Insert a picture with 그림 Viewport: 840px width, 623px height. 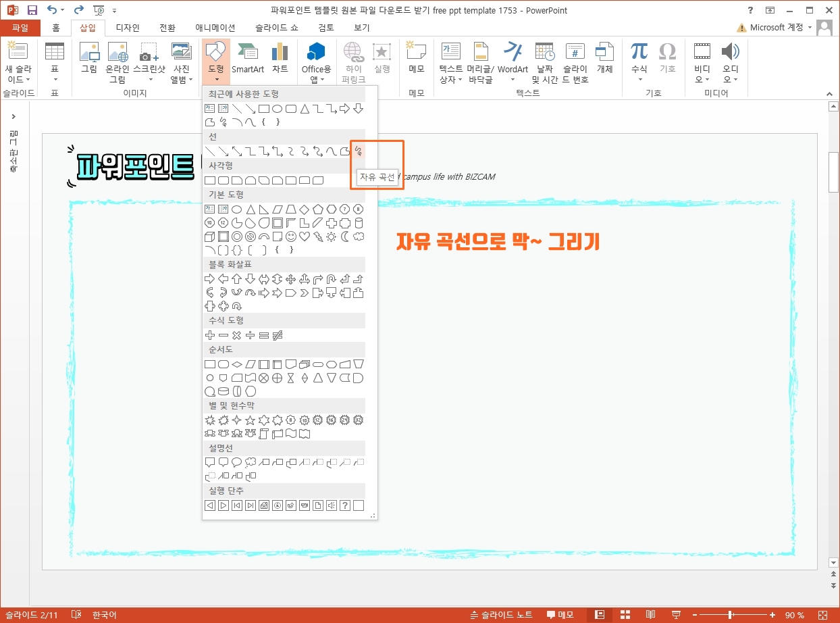tap(89, 57)
